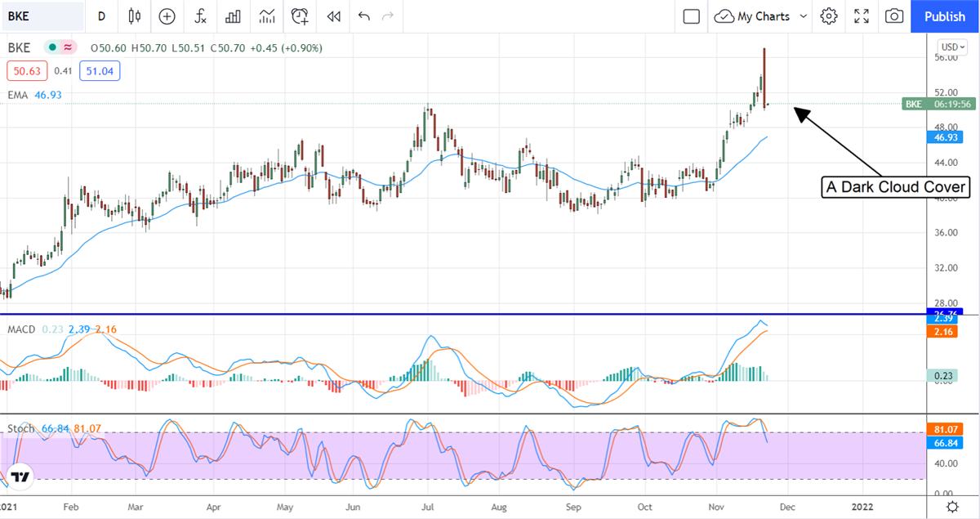Viewport: 980px width, 519px height.
Task: Open the indicators fx menu
Action: [200, 16]
